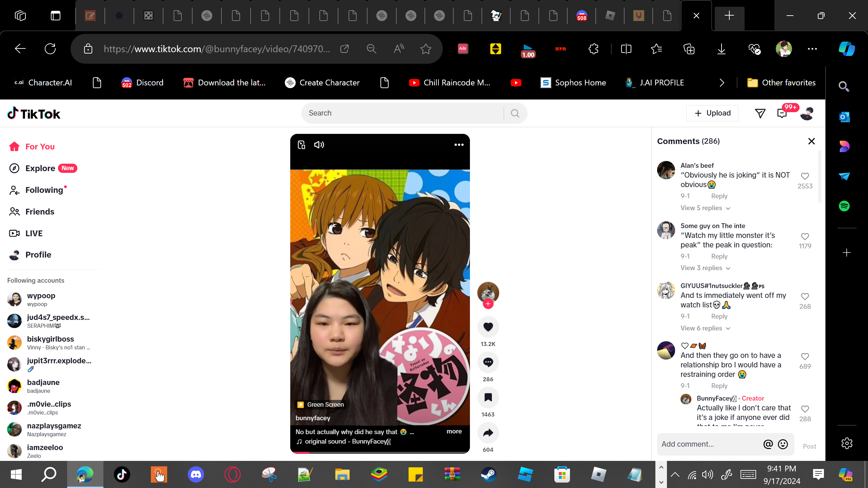Image resolution: width=868 pixels, height=488 pixels.
Task: Mute the video sound with the speaker icon
Action: pyautogui.click(x=319, y=145)
